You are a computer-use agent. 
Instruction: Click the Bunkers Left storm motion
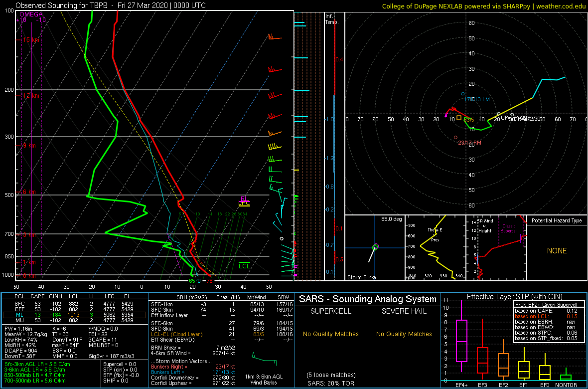pyautogui.click(x=193, y=372)
